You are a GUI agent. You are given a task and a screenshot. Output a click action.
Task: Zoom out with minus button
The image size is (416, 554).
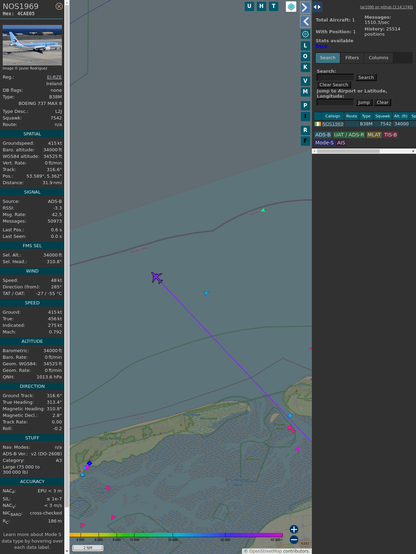294,540
